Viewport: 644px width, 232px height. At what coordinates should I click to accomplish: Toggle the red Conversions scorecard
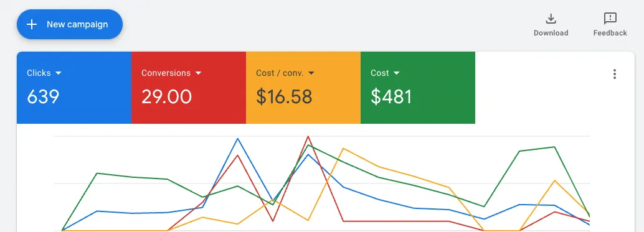(x=189, y=87)
